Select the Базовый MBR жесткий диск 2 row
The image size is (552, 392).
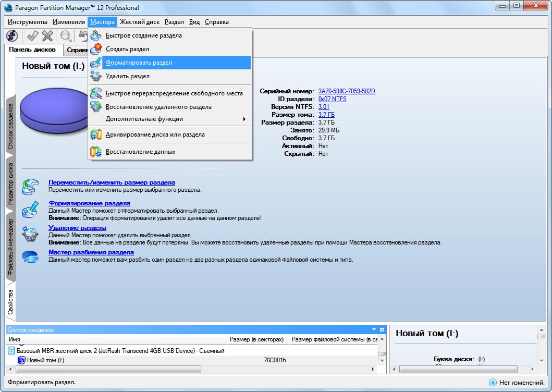point(192,351)
